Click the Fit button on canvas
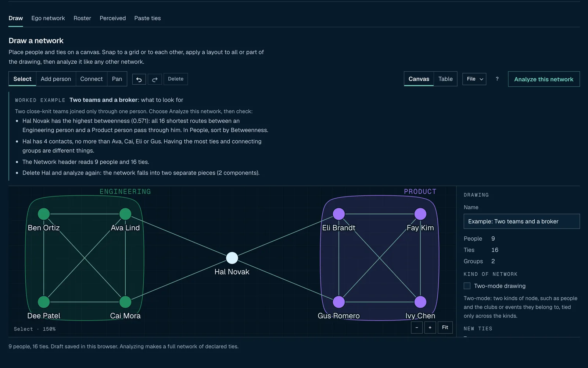 click(445, 328)
